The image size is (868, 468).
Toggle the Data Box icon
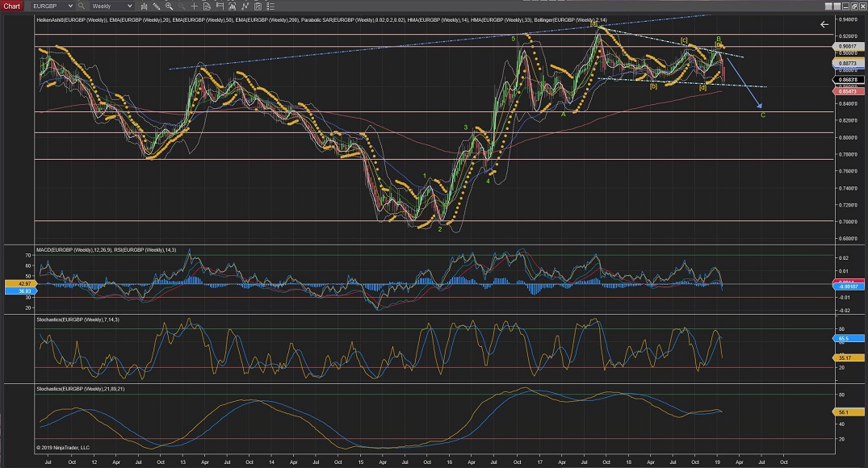(x=207, y=6)
